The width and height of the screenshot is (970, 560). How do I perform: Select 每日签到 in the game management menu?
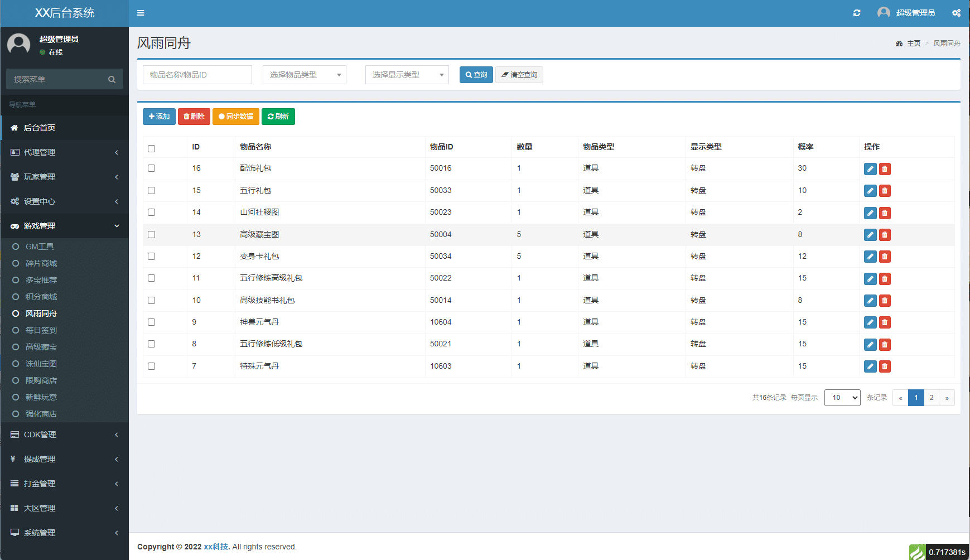tap(40, 330)
